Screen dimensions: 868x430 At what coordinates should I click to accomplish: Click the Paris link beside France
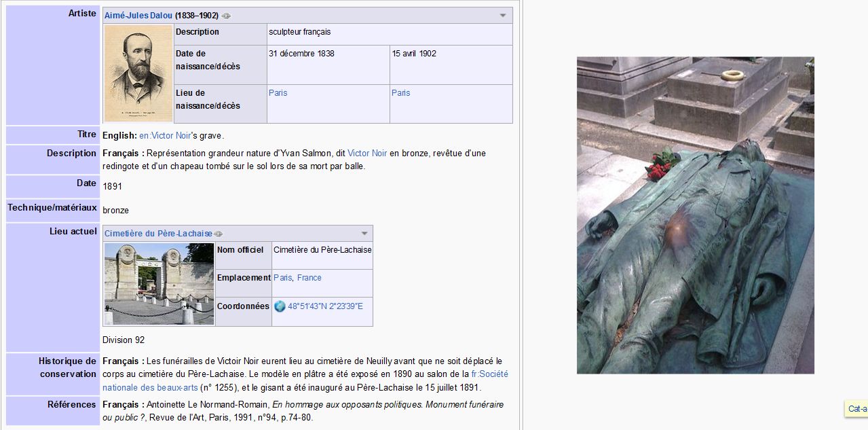(282, 278)
